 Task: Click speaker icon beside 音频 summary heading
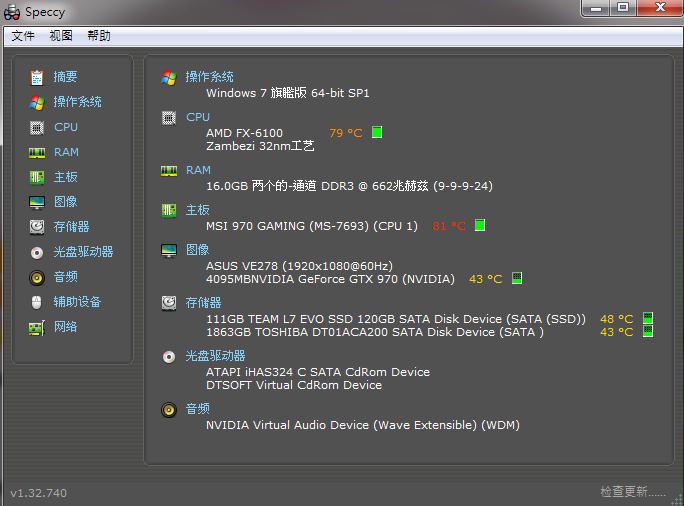point(169,410)
